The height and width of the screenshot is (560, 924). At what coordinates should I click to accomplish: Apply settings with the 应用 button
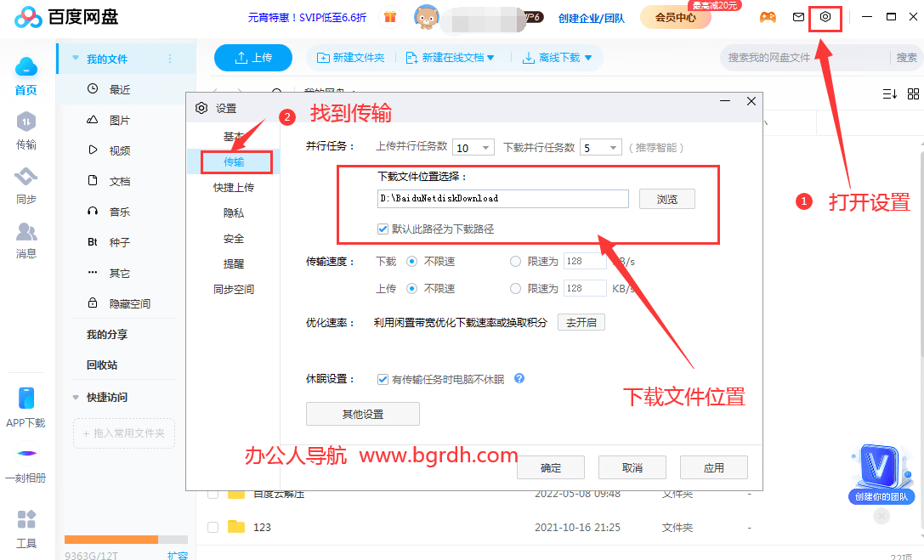pos(714,467)
